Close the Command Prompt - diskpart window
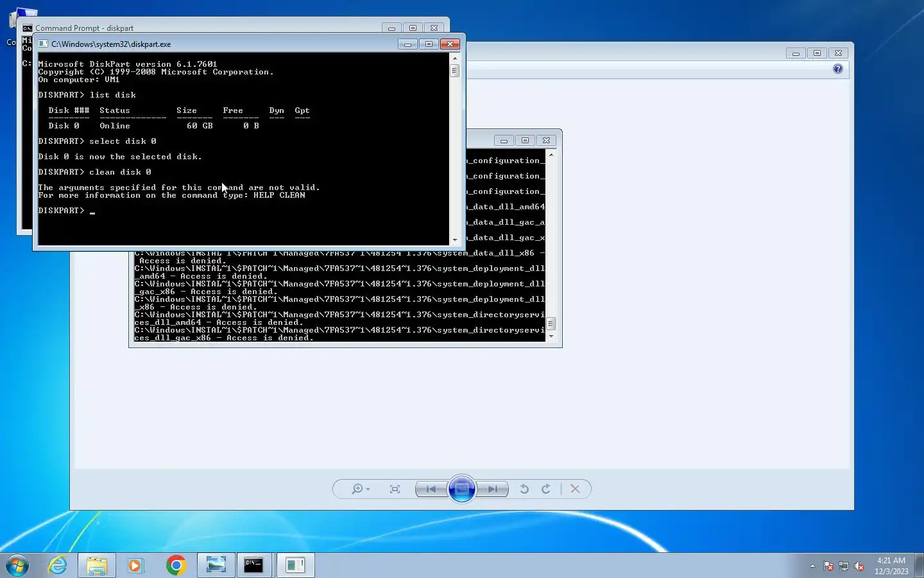The height and width of the screenshot is (578, 924). click(434, 28)
